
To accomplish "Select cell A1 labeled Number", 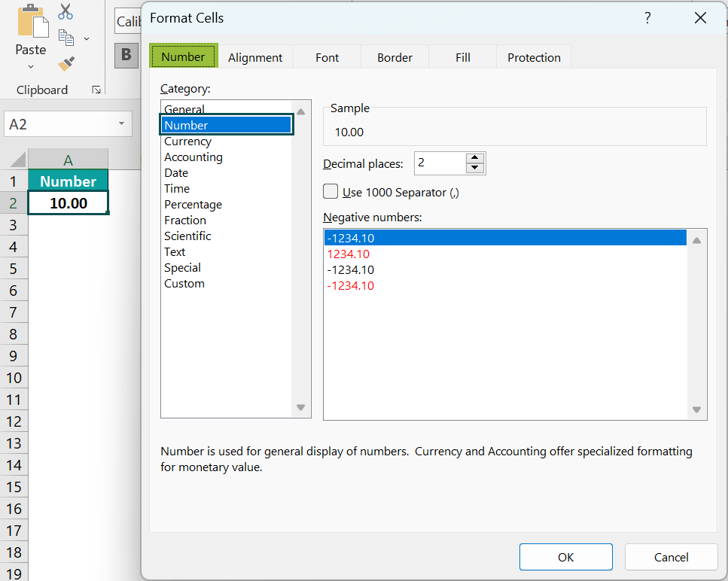I will point(69,181).
